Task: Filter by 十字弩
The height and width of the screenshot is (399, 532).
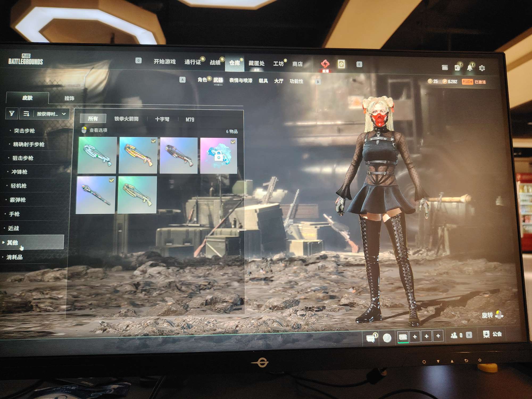Action: pyautogui.click(x=162, y=119)
